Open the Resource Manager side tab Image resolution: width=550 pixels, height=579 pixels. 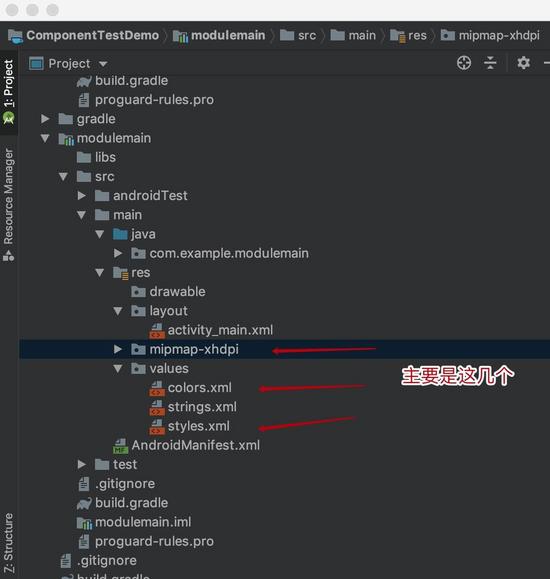8,204
